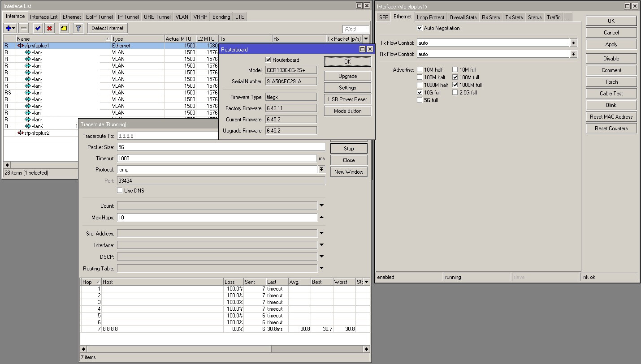
Task: Click the Max Hops input field
Action: pyautogui.click(x=217, y=218)
